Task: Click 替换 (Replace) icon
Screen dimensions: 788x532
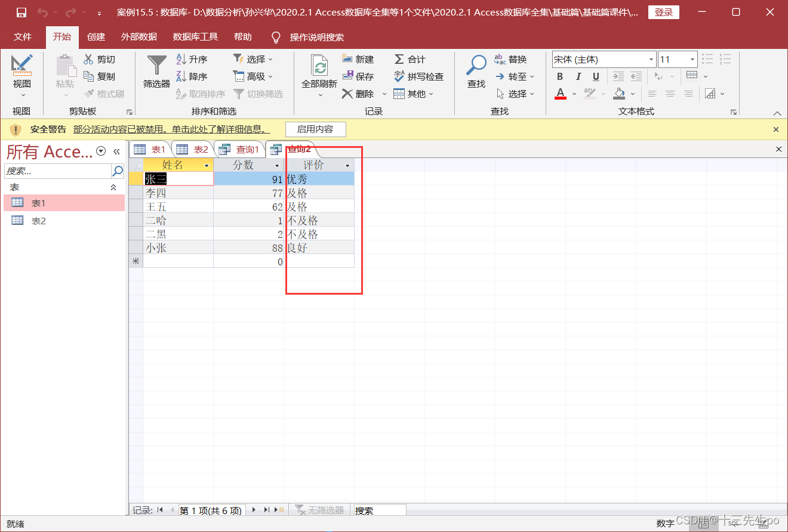Action: (500, 59)
